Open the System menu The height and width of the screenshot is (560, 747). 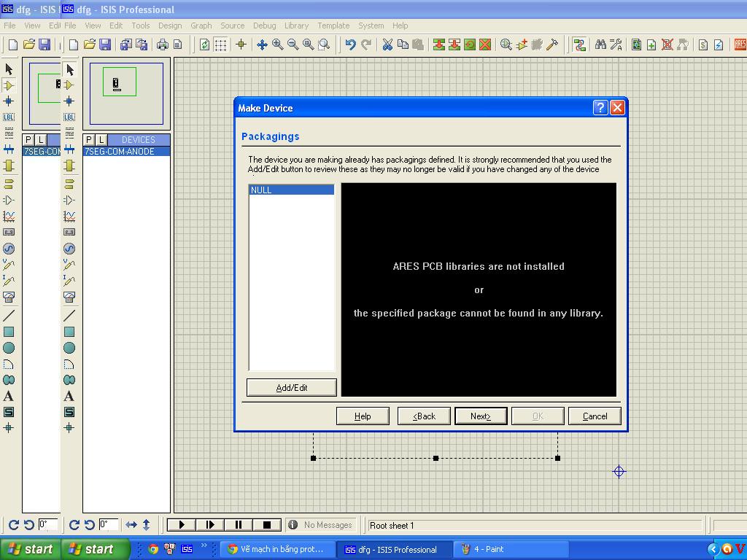[x=371, y=26]
